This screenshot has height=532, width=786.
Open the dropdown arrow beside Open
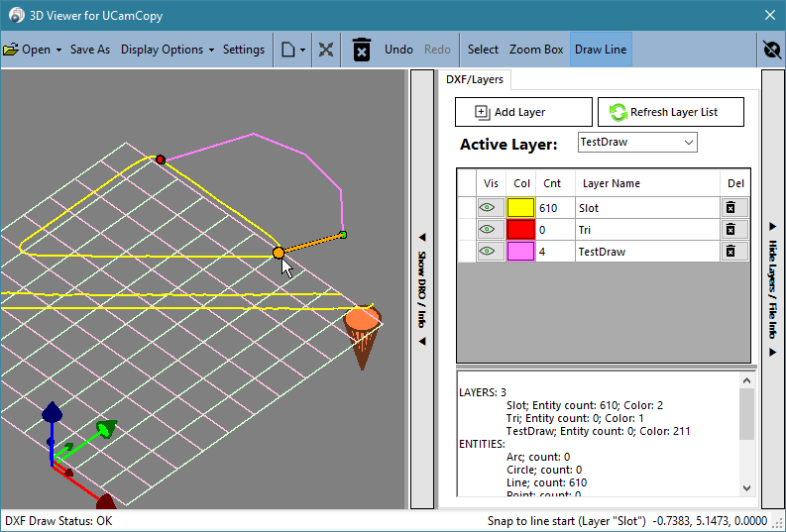[58, 51]
